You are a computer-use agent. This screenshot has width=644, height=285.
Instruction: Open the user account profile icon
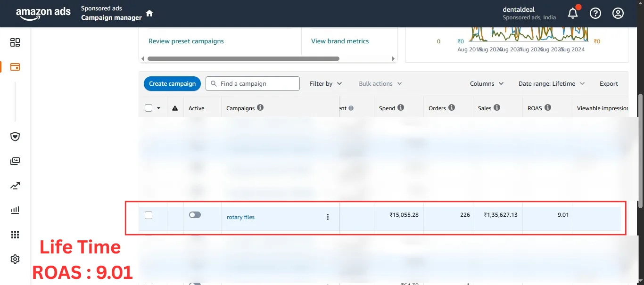tap(618, 13)
